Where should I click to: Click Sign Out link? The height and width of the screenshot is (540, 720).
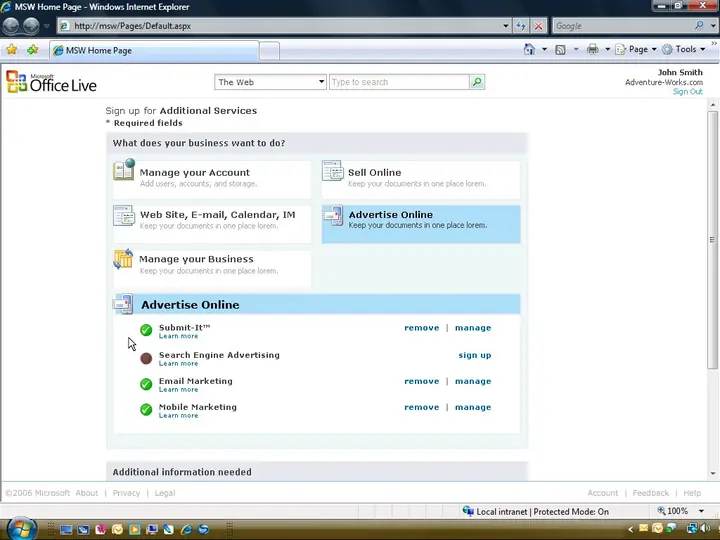point(687,91)
